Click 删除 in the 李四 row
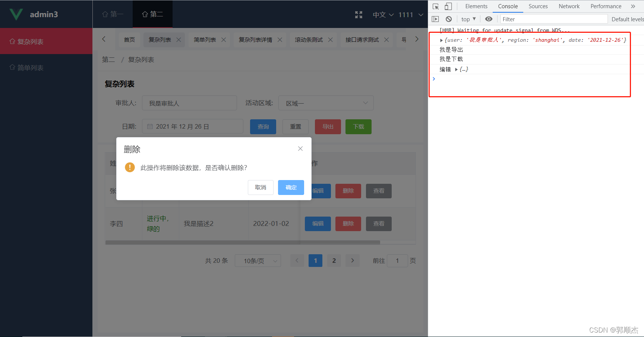Image resolution: width=644 pixels, height=337 pixels. coord(348,224)
